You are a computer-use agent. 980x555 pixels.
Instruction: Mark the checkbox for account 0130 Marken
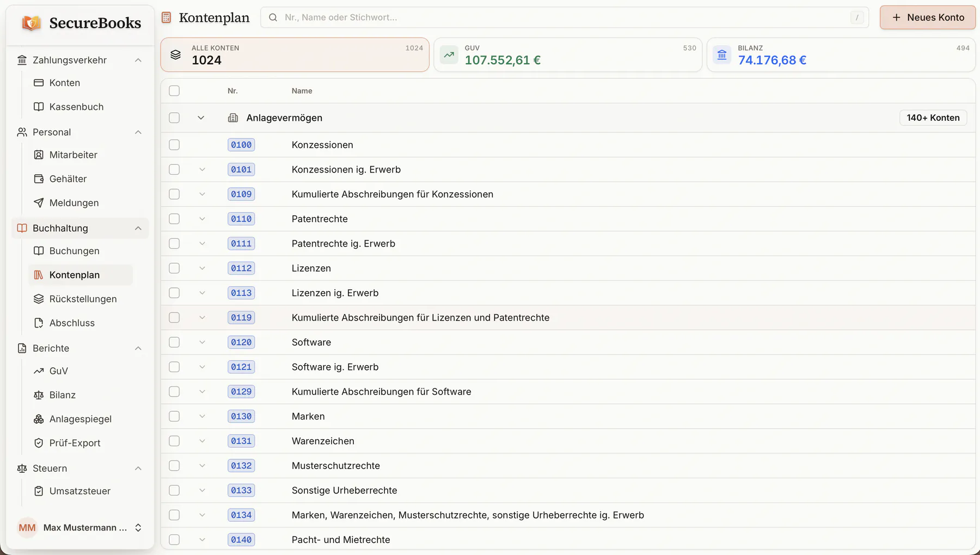pyautogui.click(x=174, y=416)
